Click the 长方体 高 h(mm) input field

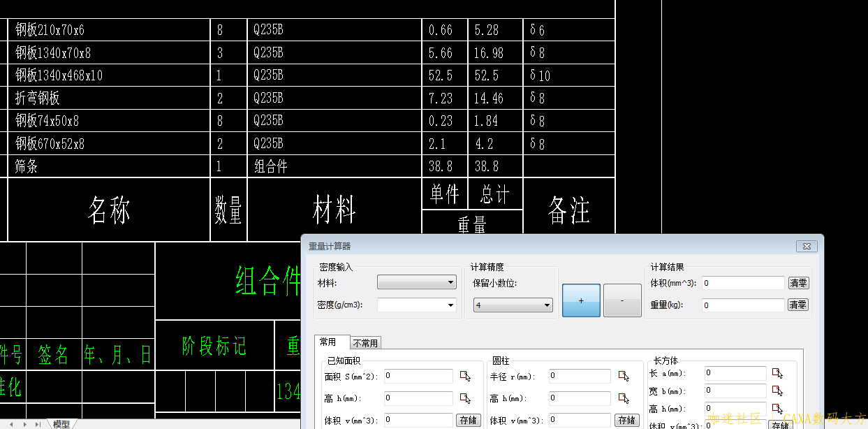[735, 409]
